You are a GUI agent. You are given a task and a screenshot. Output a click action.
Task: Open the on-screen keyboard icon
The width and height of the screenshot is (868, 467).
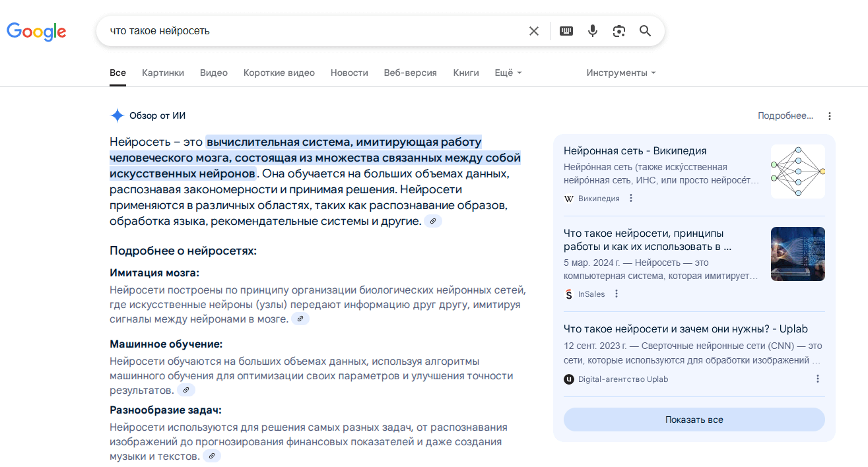(566, 31)
